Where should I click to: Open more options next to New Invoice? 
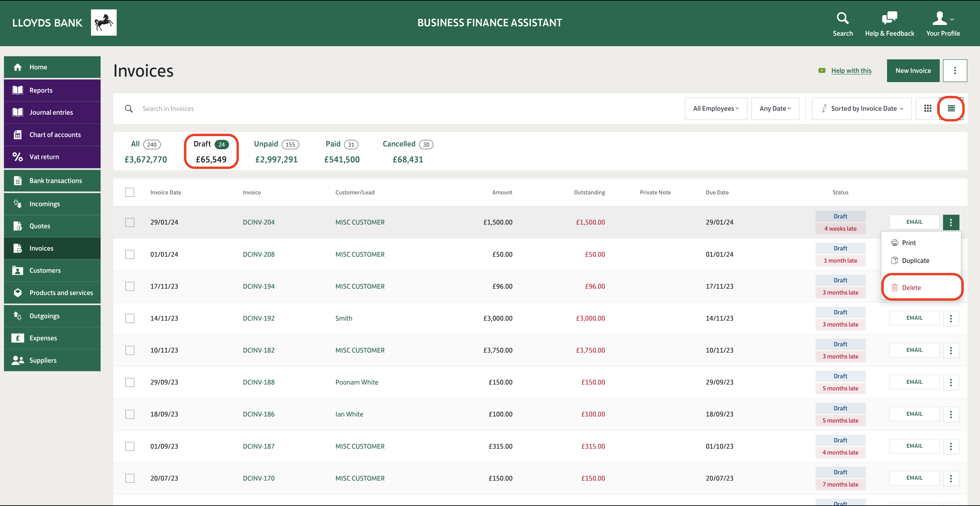[955, 70]
